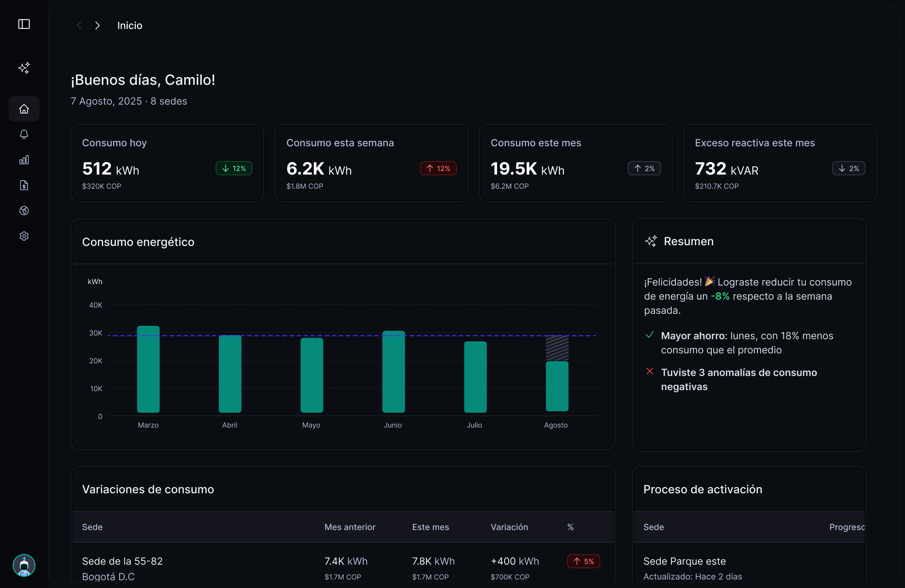Navigate back with the left chevron arrow
The height and width of the screenshot is (588, 905).
tap(79, 25)
